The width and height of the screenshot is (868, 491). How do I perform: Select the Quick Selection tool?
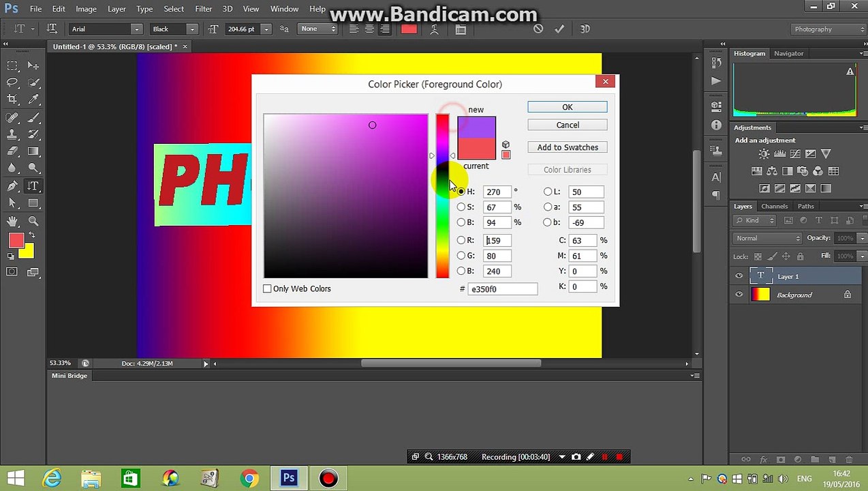(x=33, y=83)
